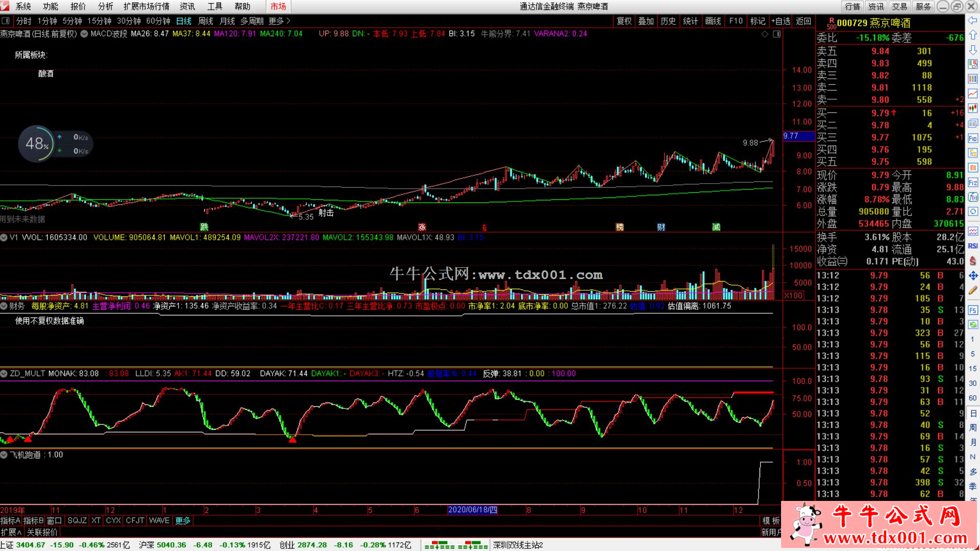
Task: Click the 叠加 overlay button
Action: point(646,21)
